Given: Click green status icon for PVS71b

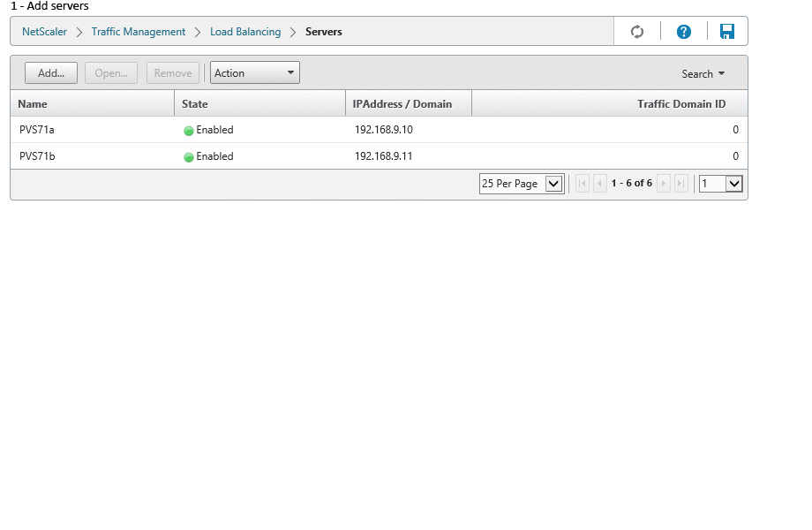Looking at the screenshot, I should pos(188,157).
